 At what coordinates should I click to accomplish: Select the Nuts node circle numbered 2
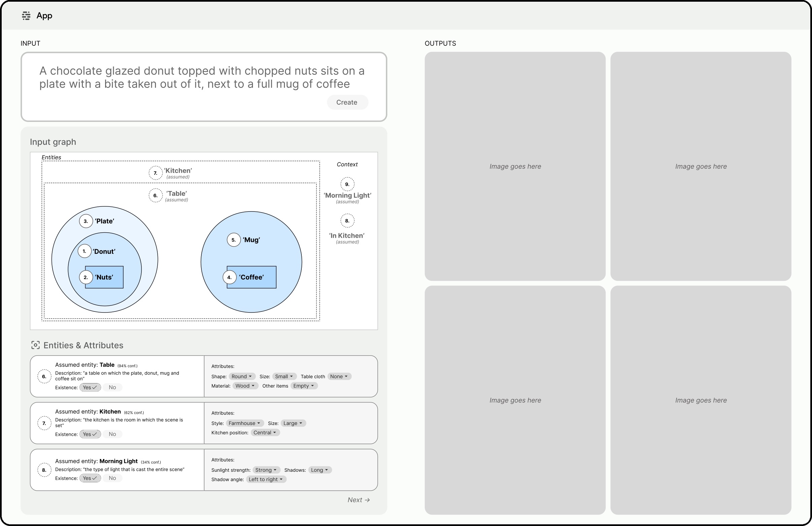pos(86,277)
